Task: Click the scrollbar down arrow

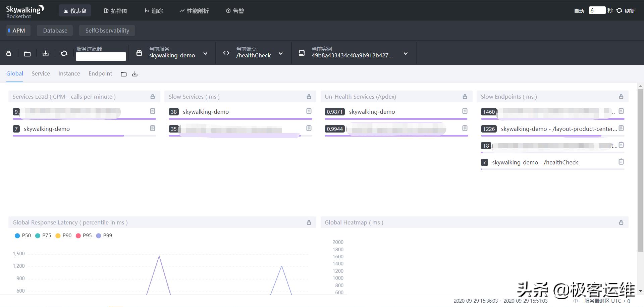Action: pyautogui.click(x=640, y=291)
